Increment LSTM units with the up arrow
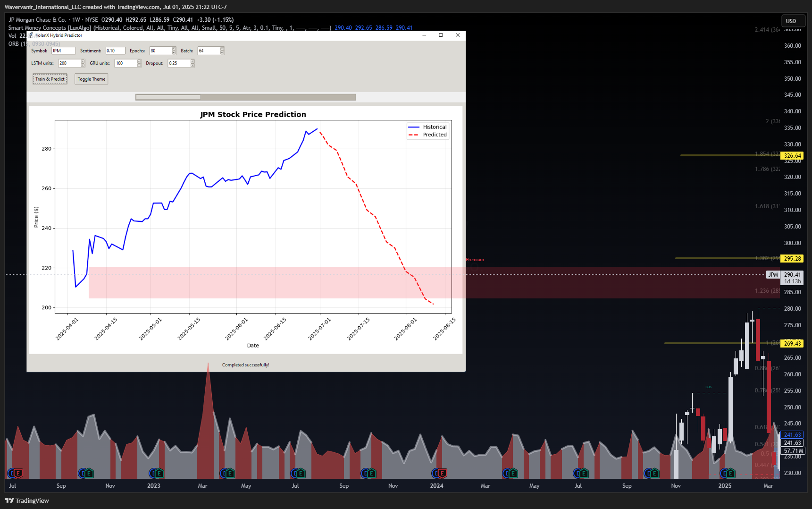This screenshot has height=509, width=812. coord(83,61)
